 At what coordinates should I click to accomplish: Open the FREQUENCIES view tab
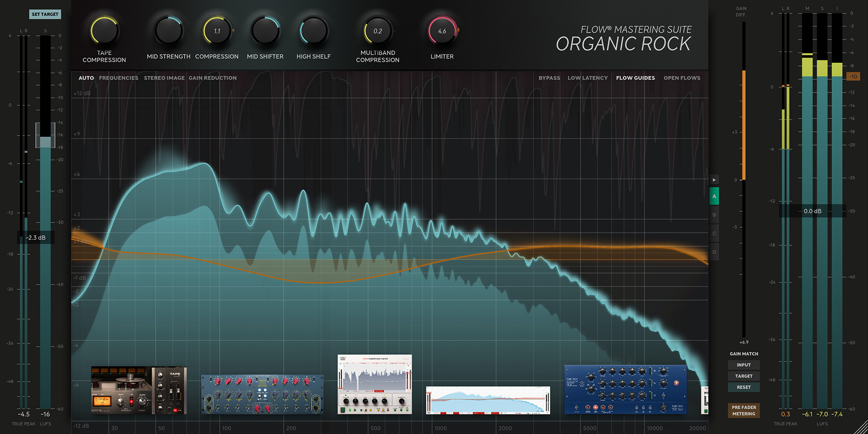119,78
